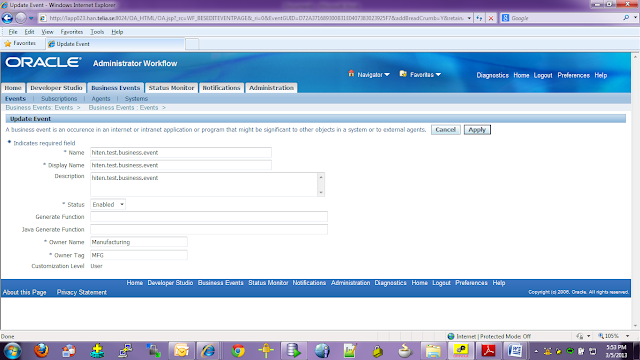Image resolution: width=640 pixels, height=360 pixels.
Task: Click the Refresh icon beside address bar
Action: point(479,18)
